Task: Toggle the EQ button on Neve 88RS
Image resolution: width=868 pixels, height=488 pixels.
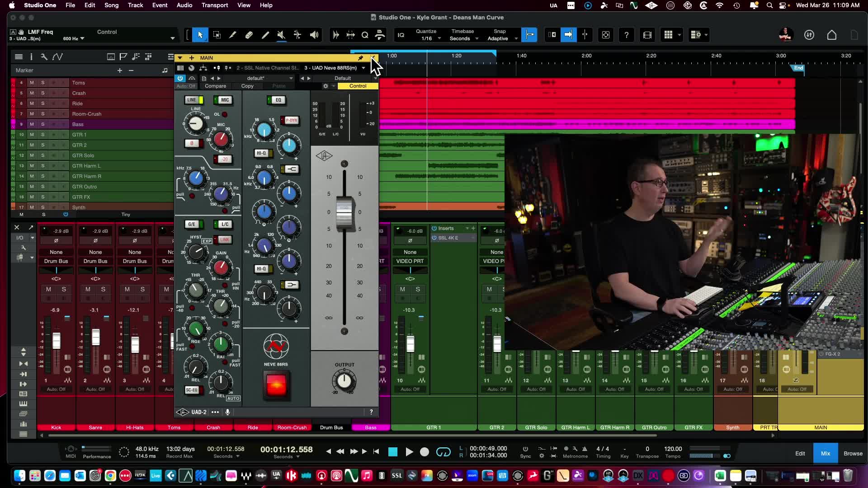Action: [x=276, y=100]
